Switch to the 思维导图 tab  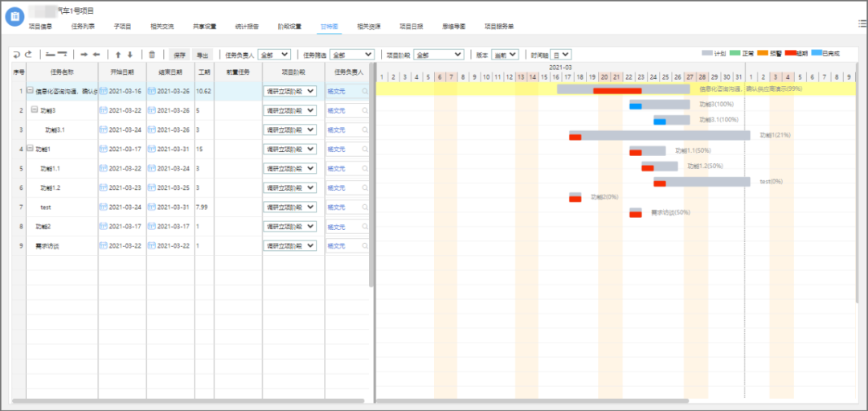coord(454,26)
